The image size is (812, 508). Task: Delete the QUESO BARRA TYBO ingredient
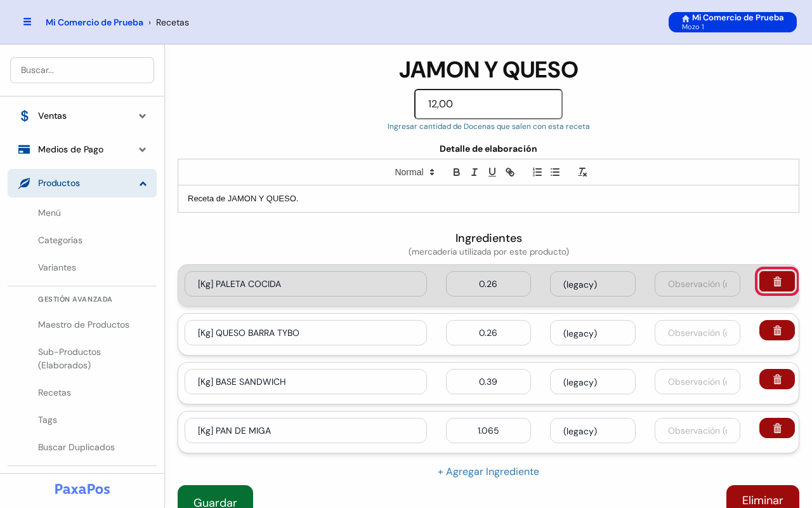point(777,330)
